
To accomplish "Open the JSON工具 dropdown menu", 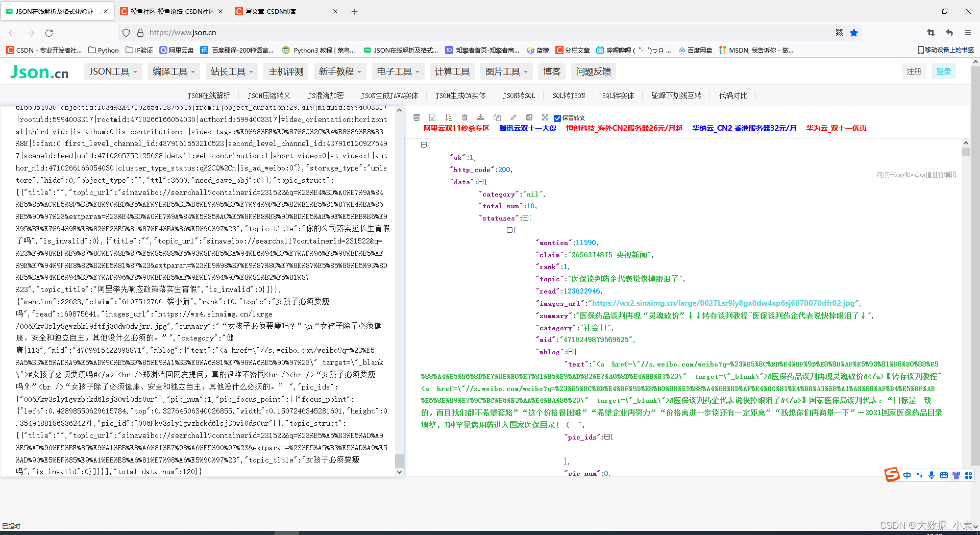I will [113, 71].
